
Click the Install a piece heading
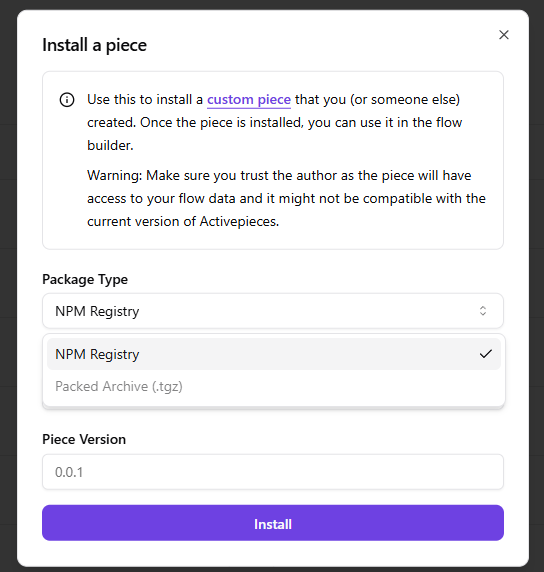point(94,45)
